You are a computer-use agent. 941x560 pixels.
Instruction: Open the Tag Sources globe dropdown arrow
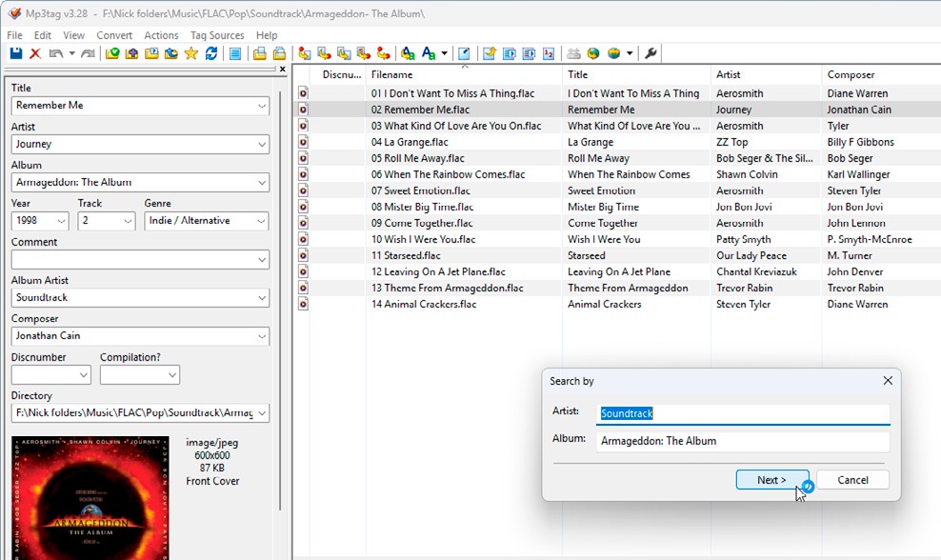point(630,53)
